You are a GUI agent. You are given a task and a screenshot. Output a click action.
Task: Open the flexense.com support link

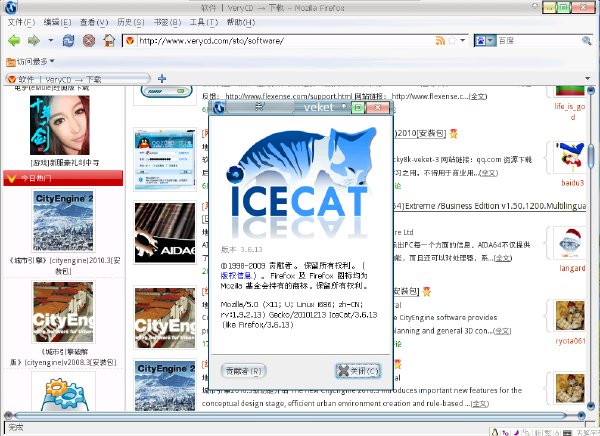[289, 96]
